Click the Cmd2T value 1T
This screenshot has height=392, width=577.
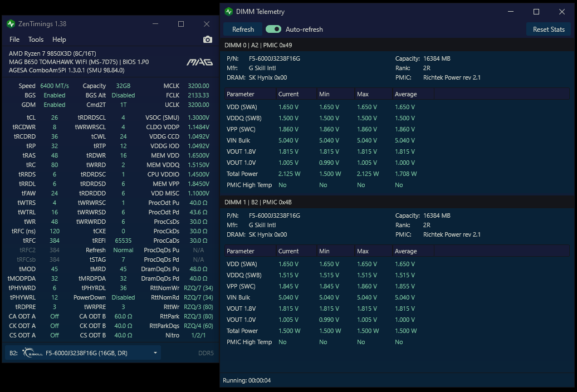123,105
